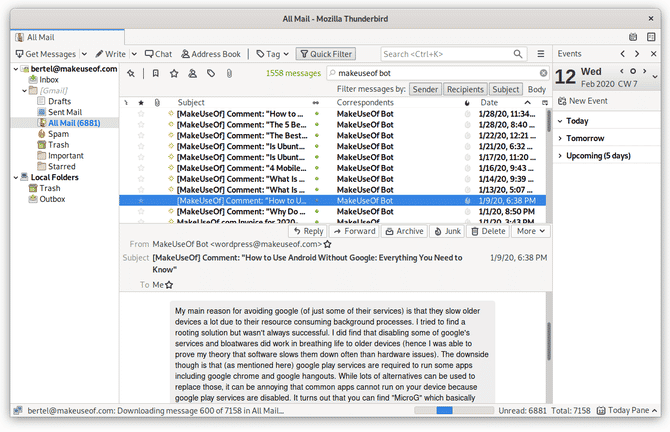Open the Sent Mail folder
The width and height of the screenshot is (670, 432).
65,112
